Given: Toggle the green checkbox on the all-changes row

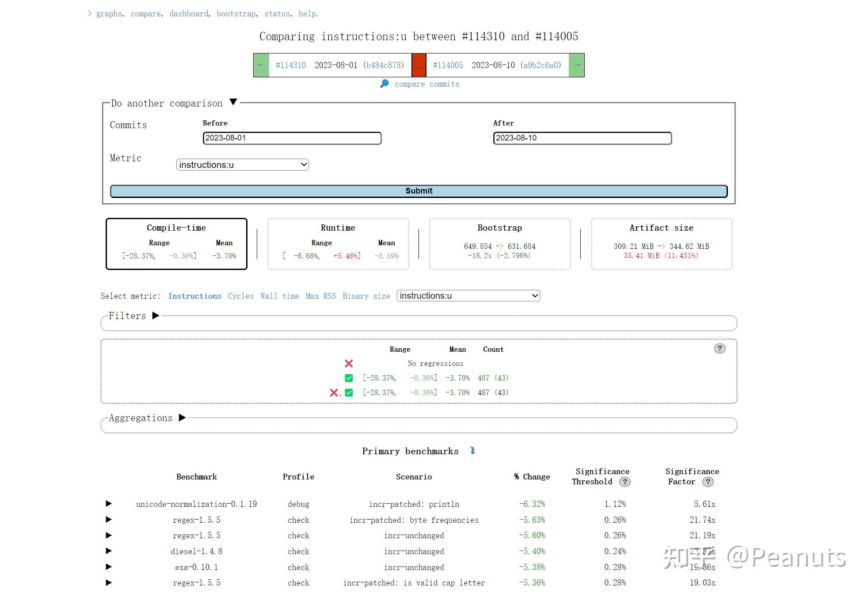Looking at the screenshot, I should click(x=349, y=392).
